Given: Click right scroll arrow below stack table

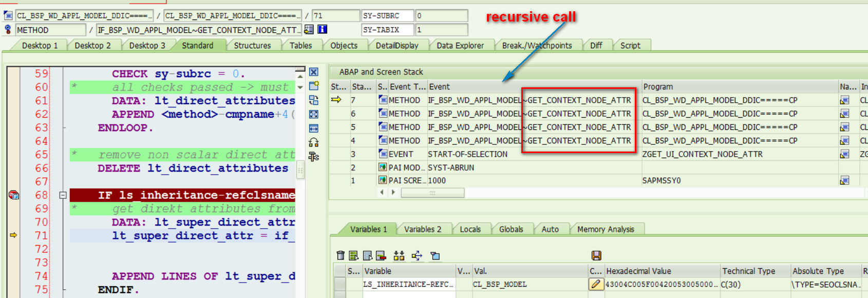Looking at the screenshot, I should coord(393,192).
